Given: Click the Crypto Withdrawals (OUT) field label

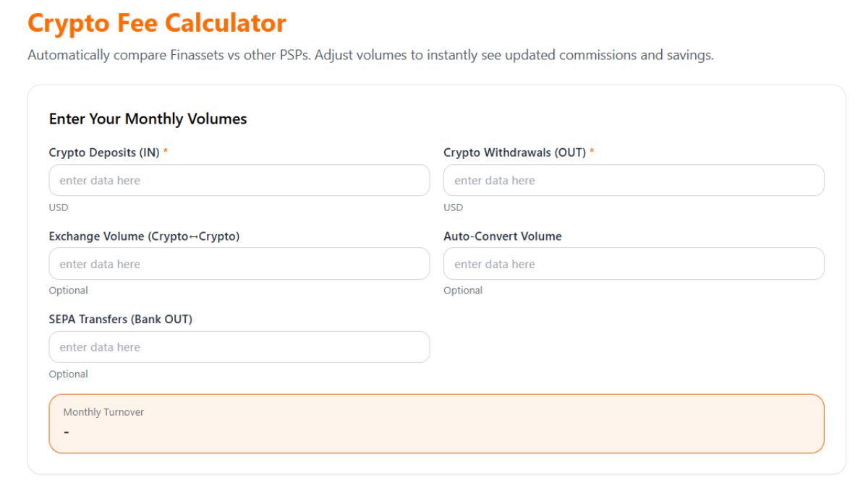Looking at the screenshot, I should (516, 152).
